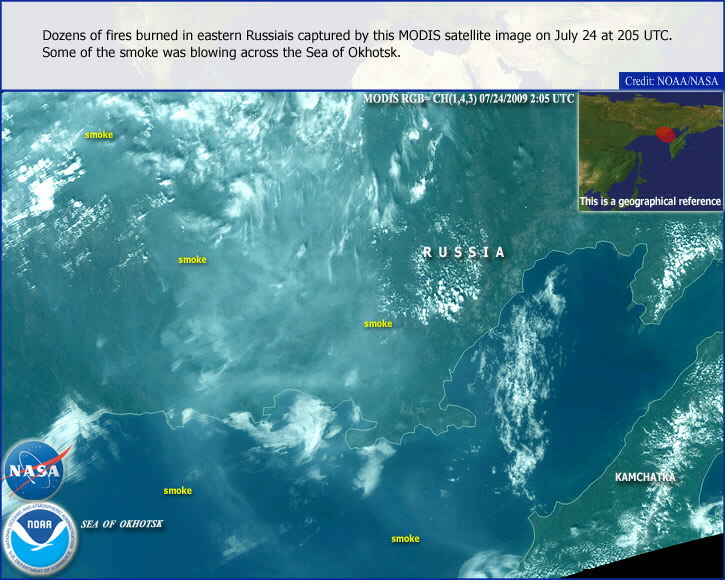The height and width of the screenshot is (580, 725).
Task: Select the smoke label nearest the NASA logo
Action: click(178, 491)
